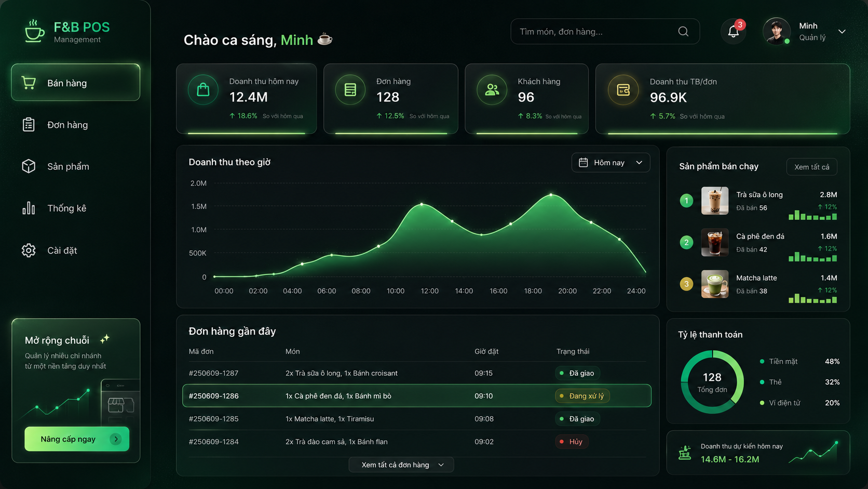Click the mini bar chart for Cà phê đen đá
This screenshot has height=489, width=868.
[x=812, y=257]
